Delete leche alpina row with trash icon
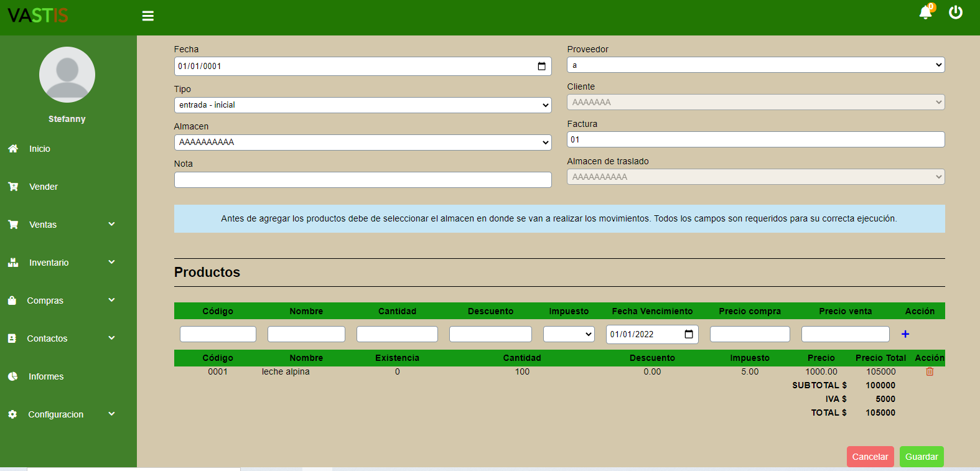Screen dimensions: 980x471 930,371
